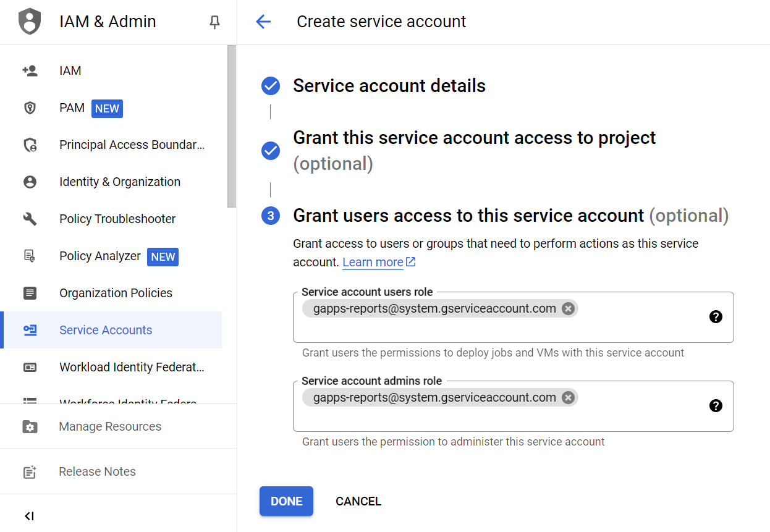
Task: Click the PAM shield icon
Action: 30,108
